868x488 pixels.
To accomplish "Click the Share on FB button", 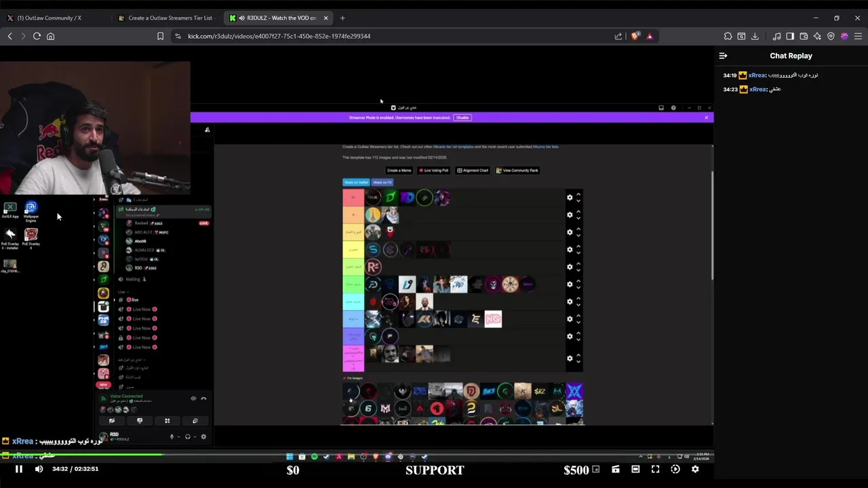I will pyautogui.click(x=382, y=182).
